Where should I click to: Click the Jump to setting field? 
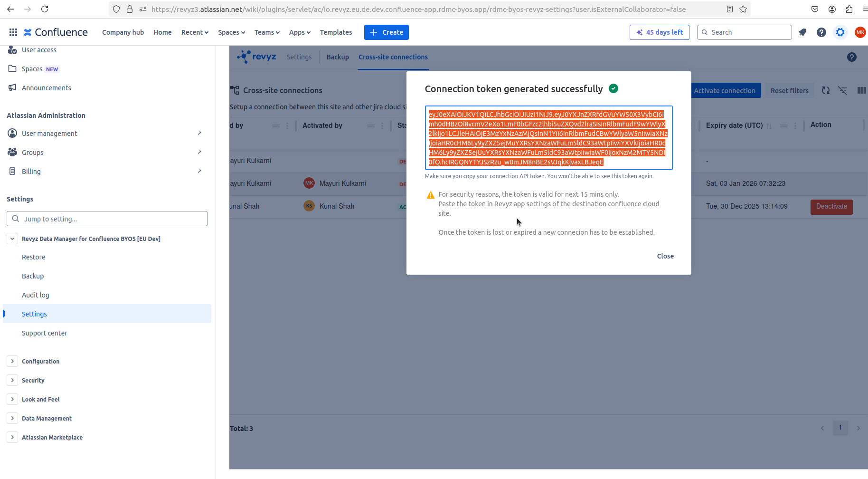pyautogui.click(x=107, y=219)
